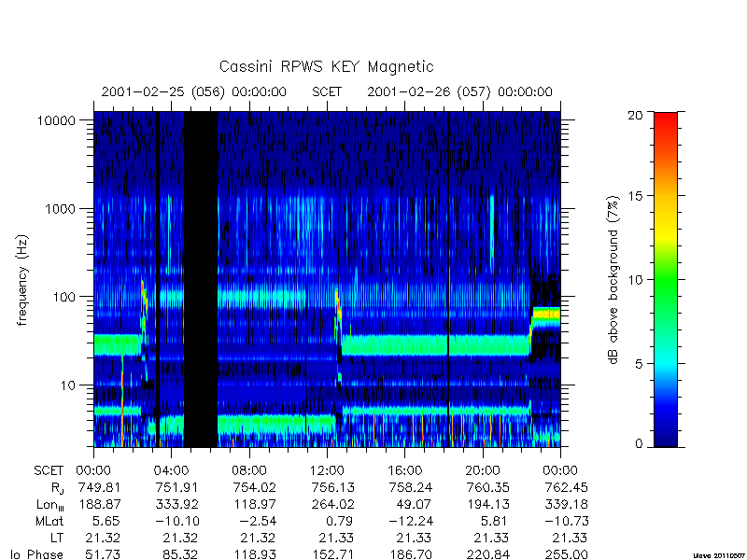Click the SCET time label 16:00

[x=405, y=471]
